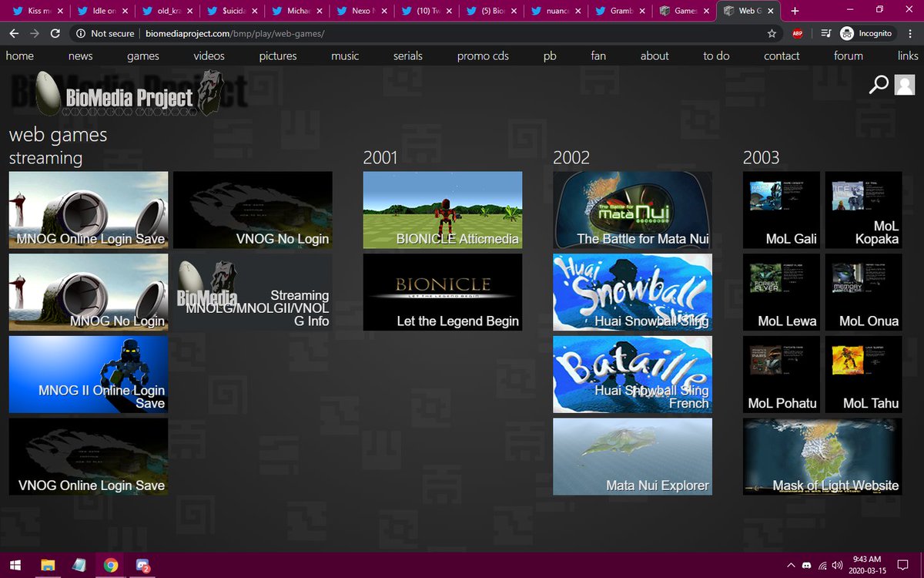This screenshot has width=924, height=578.
Task: Go to the promo cds section
Action: pyautogui.click(x=483, y=55)
